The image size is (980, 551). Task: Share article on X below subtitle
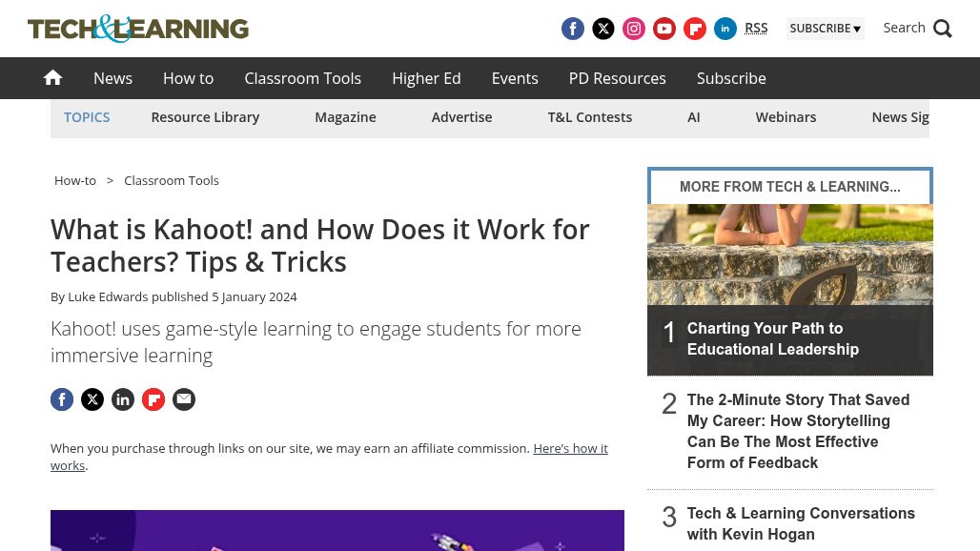92,399
